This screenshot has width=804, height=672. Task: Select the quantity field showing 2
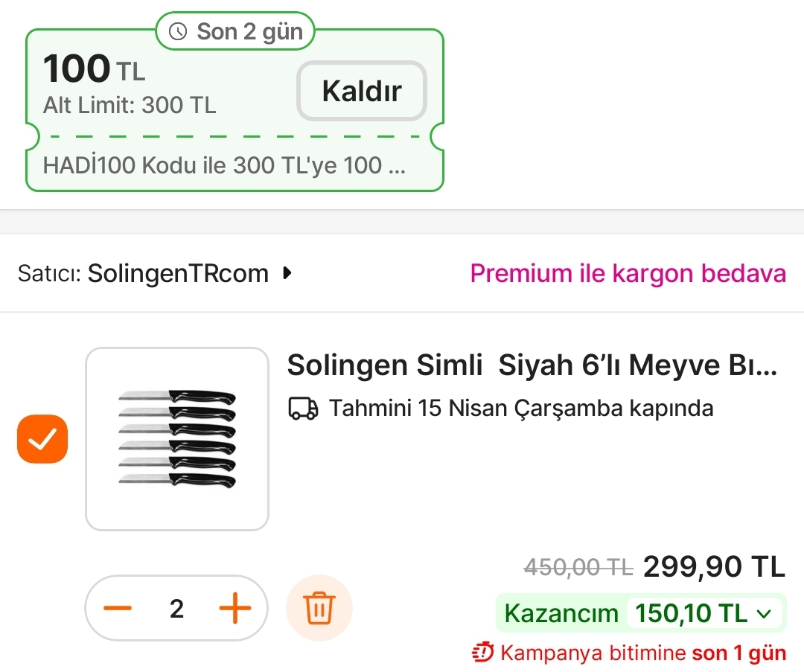(x=176, y=609)
